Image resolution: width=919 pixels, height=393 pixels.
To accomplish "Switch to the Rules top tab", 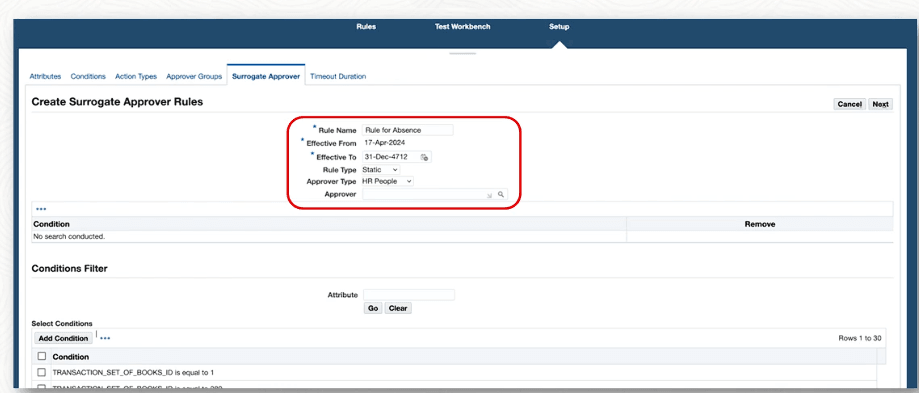I will (366, 27).
